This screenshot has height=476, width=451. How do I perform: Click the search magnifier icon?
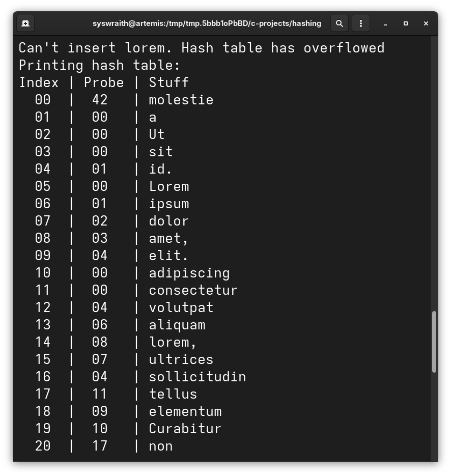coord(340,23)
